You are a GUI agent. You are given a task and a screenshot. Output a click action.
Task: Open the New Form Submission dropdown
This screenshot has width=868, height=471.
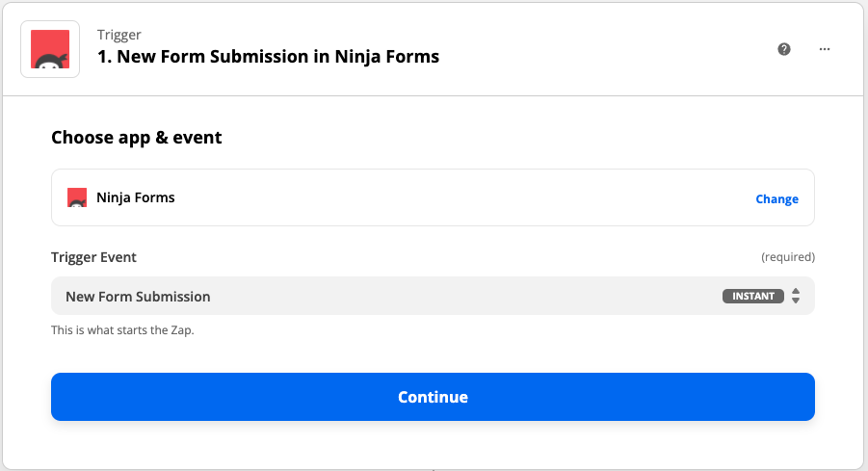click(385, 296)
